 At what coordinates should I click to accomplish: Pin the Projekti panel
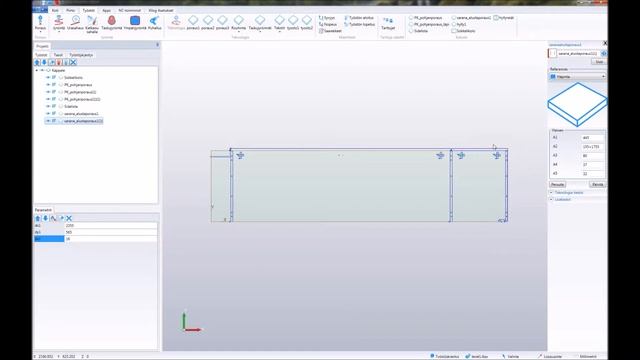click(158, 45)
